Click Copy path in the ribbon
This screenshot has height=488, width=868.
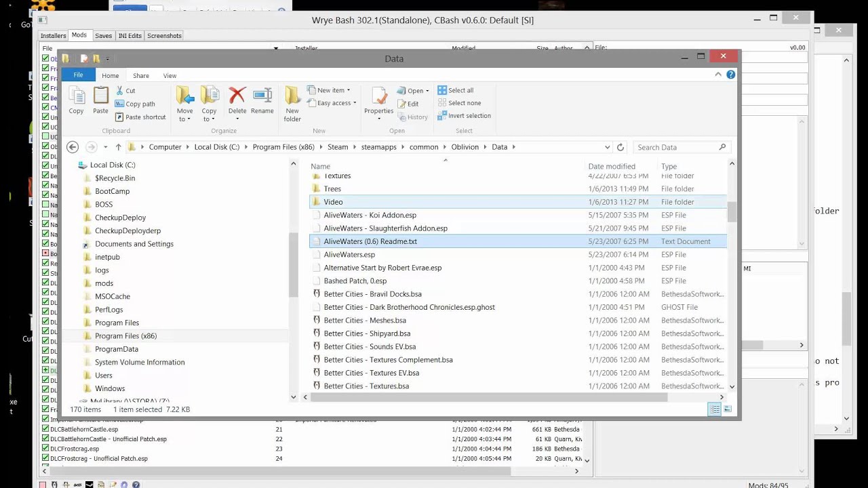[x=135, y=104]
